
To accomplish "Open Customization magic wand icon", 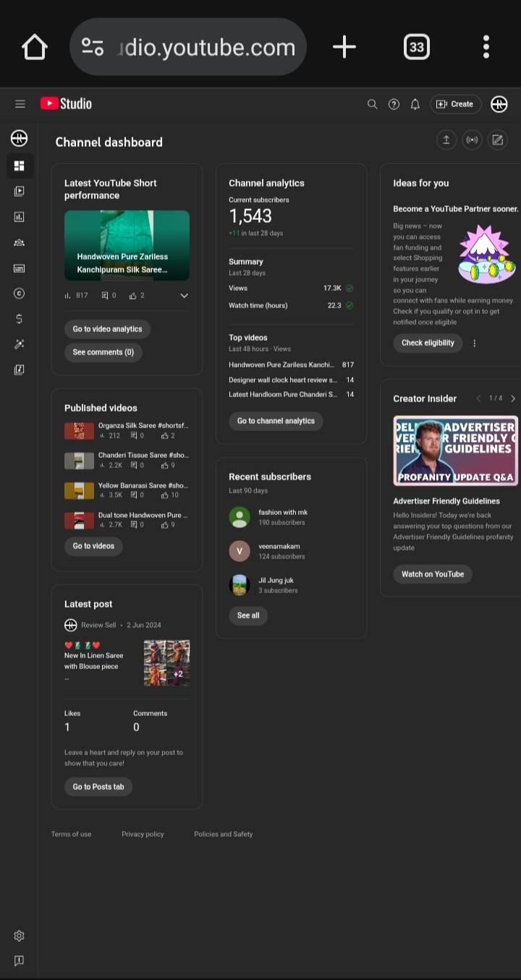I will point(20,344).
